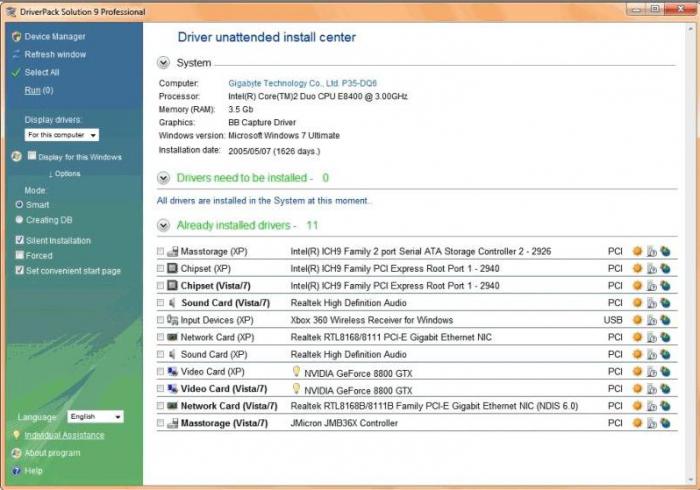Click document icon in Sound Card (XP) row

pos(652,355)
